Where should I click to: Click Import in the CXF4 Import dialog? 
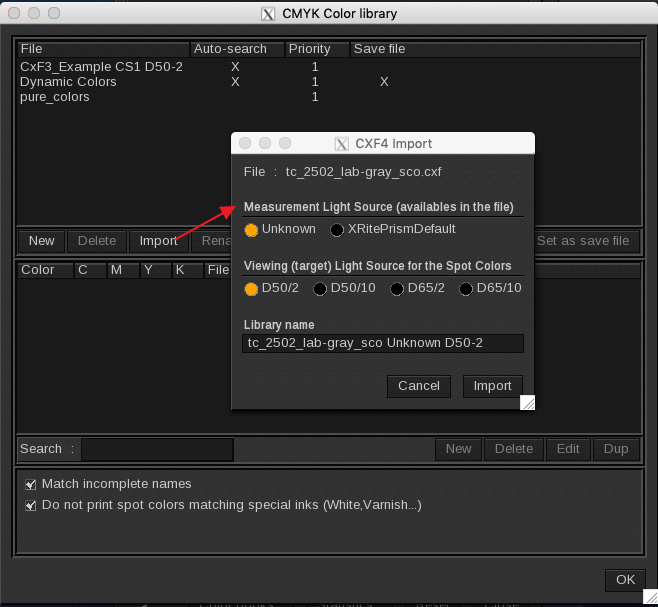[493, 386]
